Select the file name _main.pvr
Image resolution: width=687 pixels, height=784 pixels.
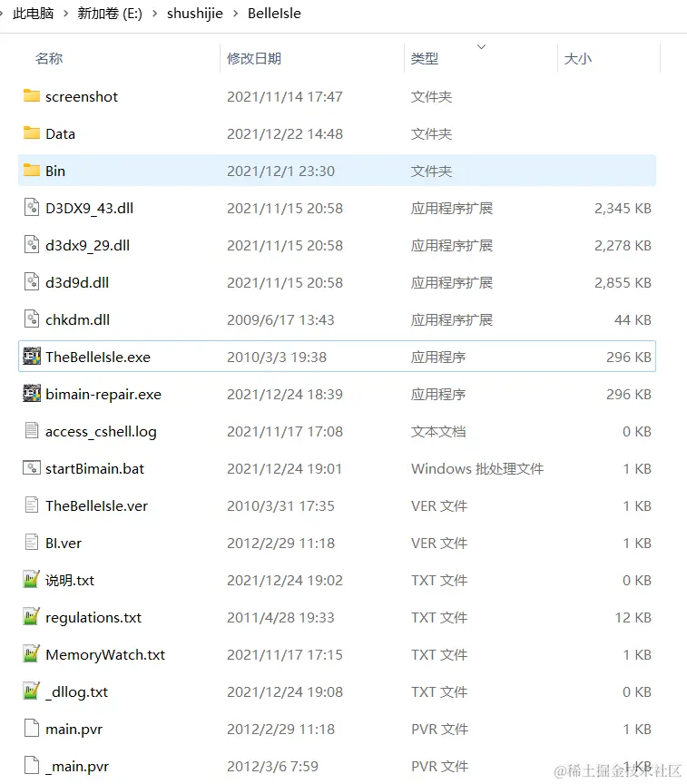[77, 767]
